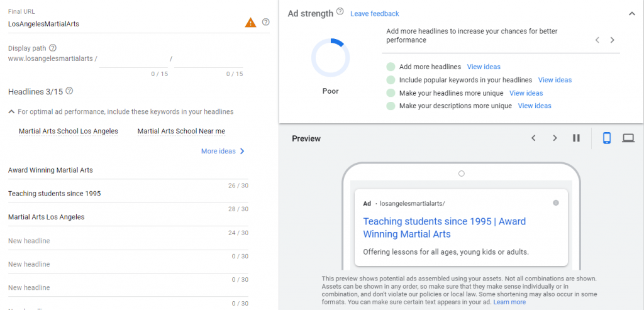Image resolution: width=644 pixels, height=310 pixels.
Task: View ideas for making descriptions more unique
Action: click(x=535, y=106)
